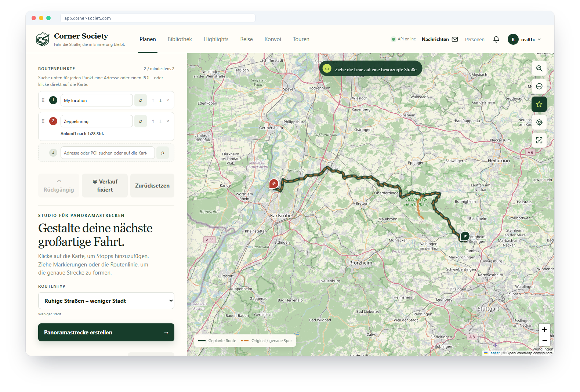Click red destination marker on map
The height and width of the screenshot is (392, 580).
274,184
